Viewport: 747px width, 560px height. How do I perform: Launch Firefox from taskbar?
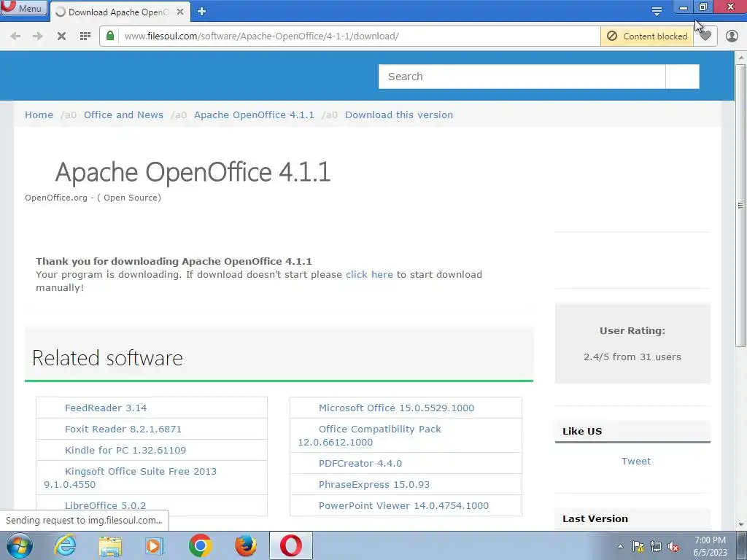click(x=245, y=545)
